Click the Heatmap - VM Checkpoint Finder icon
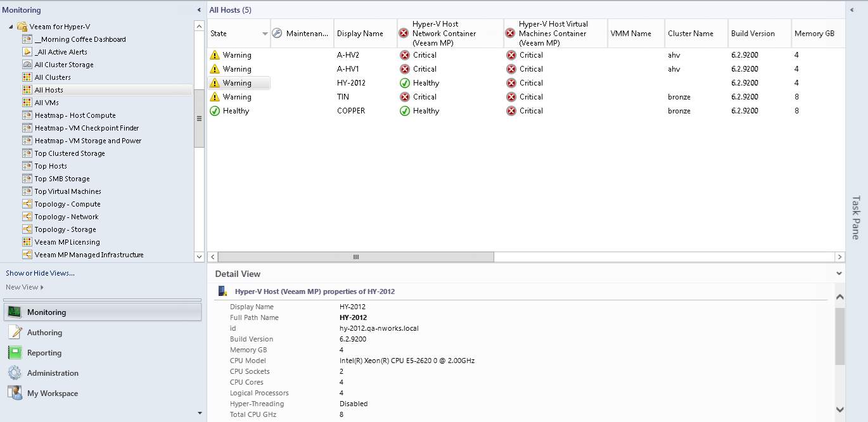This screenshot has height=422, width=868. (x=27, y=128)
